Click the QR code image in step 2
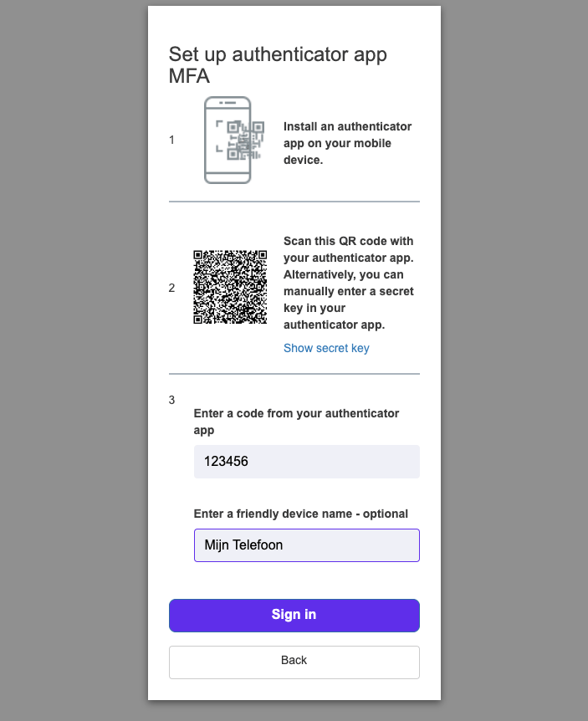Viewport: 588px width, 721px height. [x=230, y=287]
